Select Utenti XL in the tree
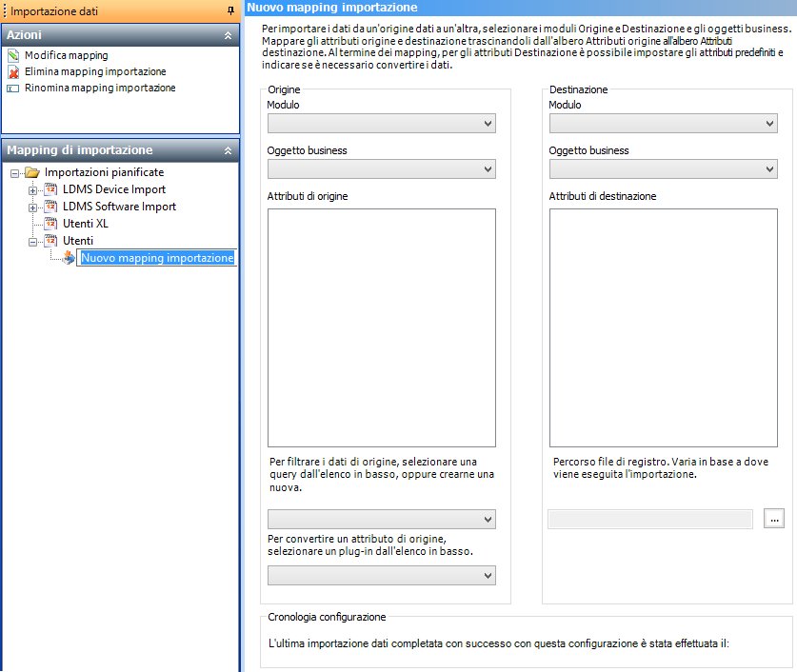797x672 pixels. pos(86,224)
